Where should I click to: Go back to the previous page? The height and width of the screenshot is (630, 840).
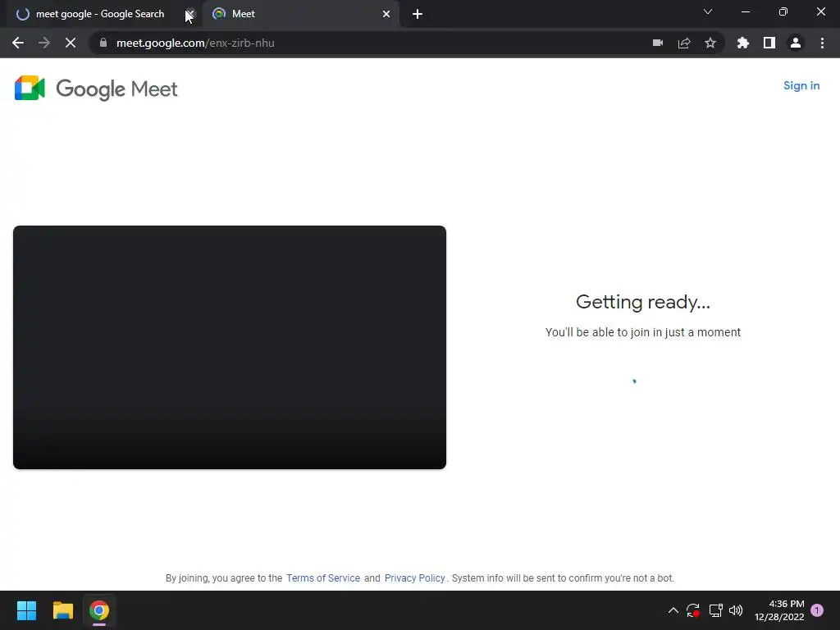pyautogui.click(x=18, y=43)
